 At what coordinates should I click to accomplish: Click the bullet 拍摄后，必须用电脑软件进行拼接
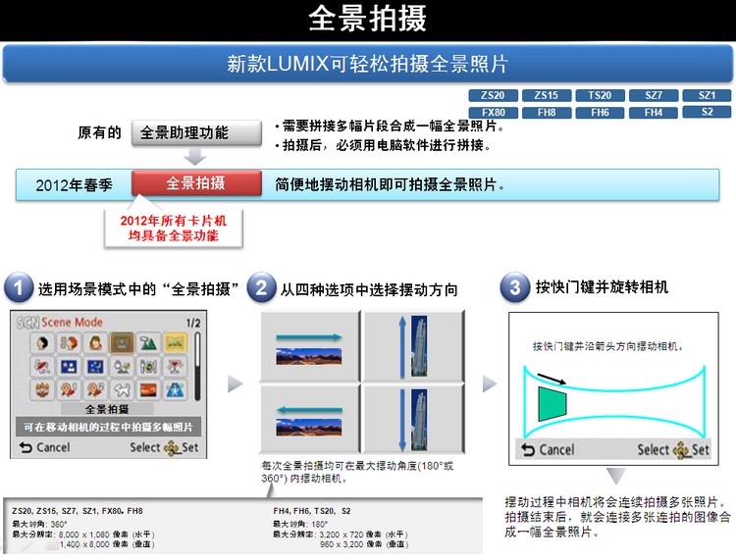[383, 145]
